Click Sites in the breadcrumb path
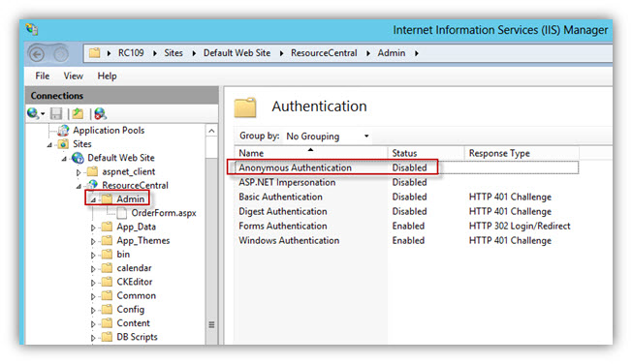The height and width of the screenshot is (364, 632). 174,53
